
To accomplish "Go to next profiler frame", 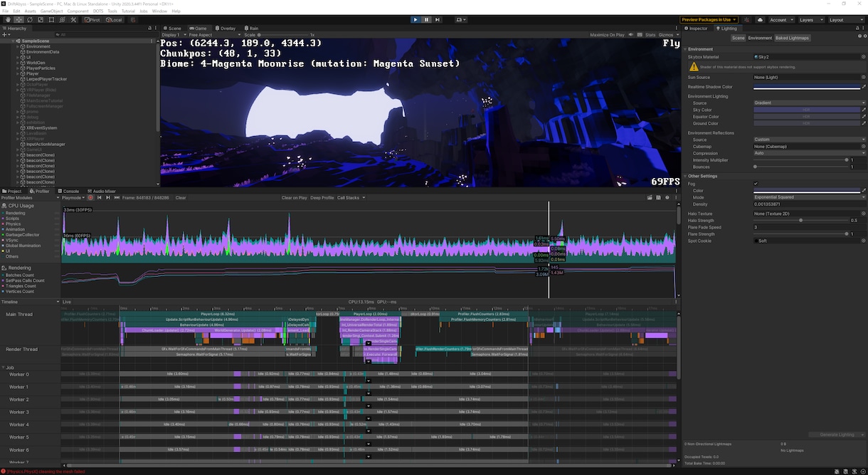I will [x=108, y=198].
